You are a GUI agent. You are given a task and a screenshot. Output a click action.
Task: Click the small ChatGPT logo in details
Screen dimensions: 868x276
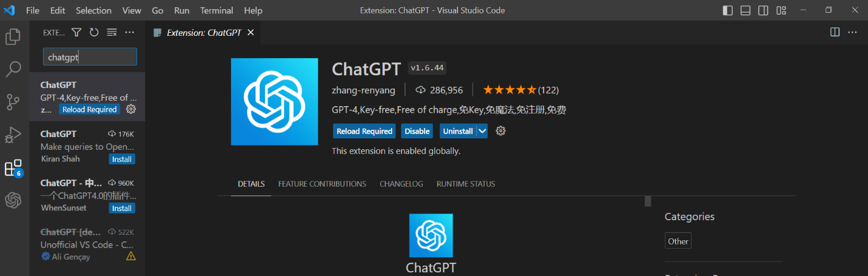tap(431, 235)
